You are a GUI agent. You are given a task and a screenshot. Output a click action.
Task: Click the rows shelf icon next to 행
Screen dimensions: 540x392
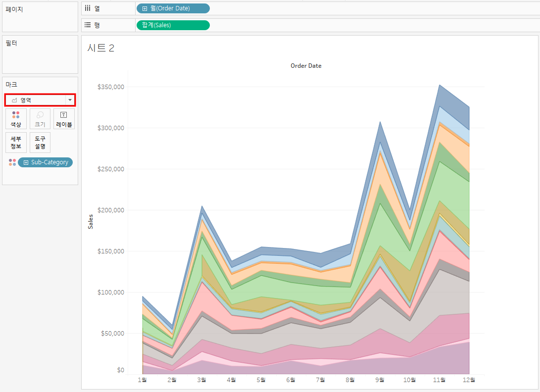[x=88, y=25]
